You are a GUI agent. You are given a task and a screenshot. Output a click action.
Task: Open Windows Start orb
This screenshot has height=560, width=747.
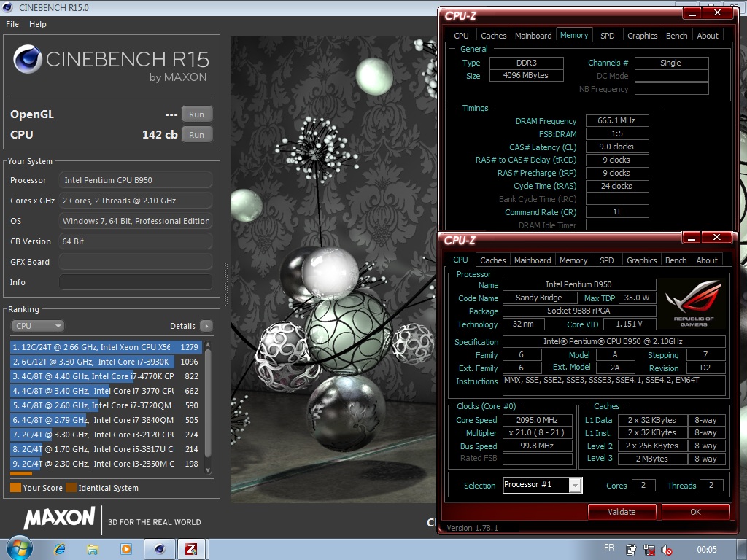tap(20, 548)
